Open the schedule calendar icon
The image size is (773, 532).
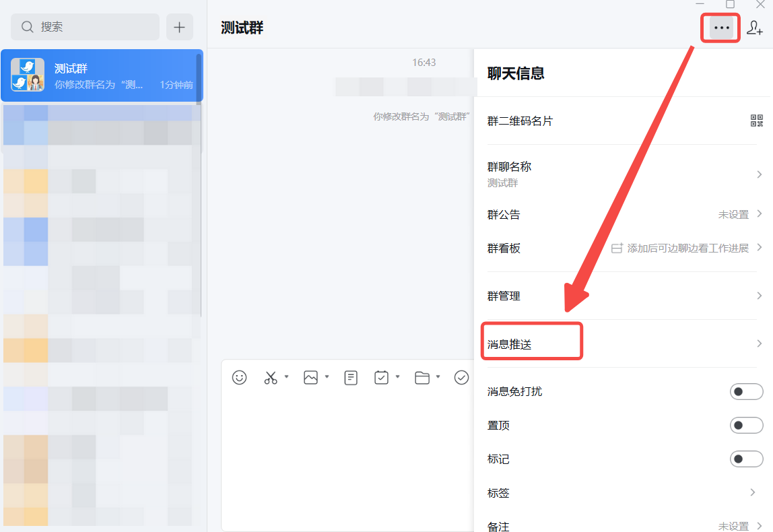381,378
